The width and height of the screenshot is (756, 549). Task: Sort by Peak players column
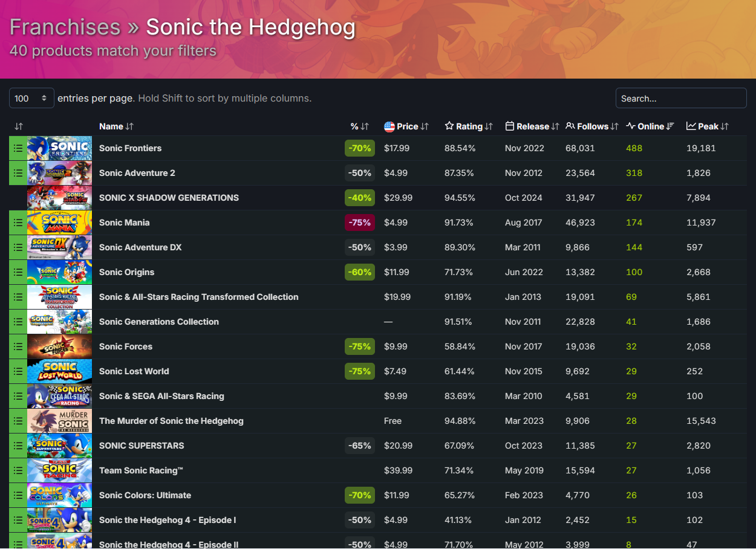tap(708, 126)
